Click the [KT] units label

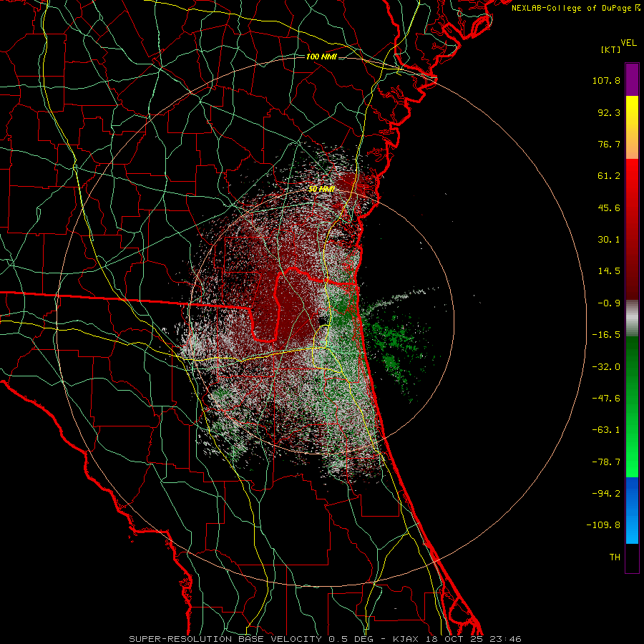click(x=611, y=49)
